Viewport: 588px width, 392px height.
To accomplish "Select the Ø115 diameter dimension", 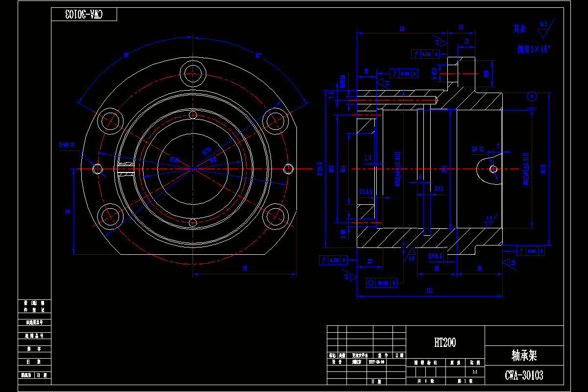I will click(x=543, y=169).
